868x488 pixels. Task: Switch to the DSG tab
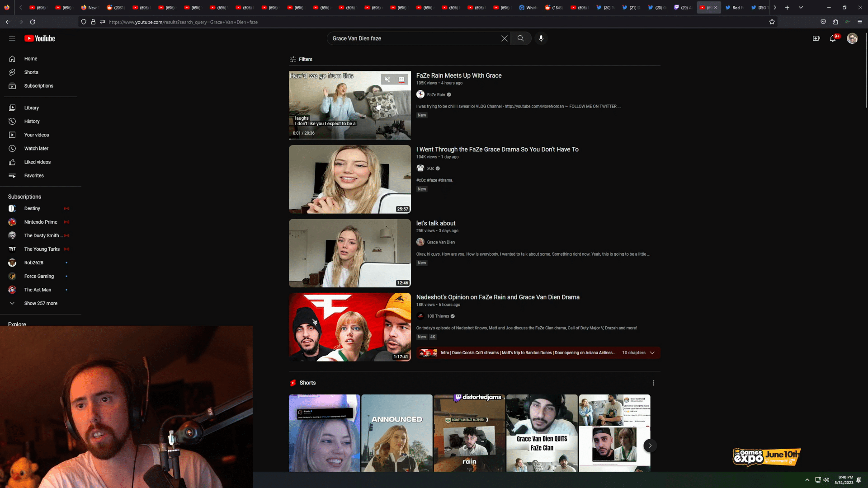[759, 8]
